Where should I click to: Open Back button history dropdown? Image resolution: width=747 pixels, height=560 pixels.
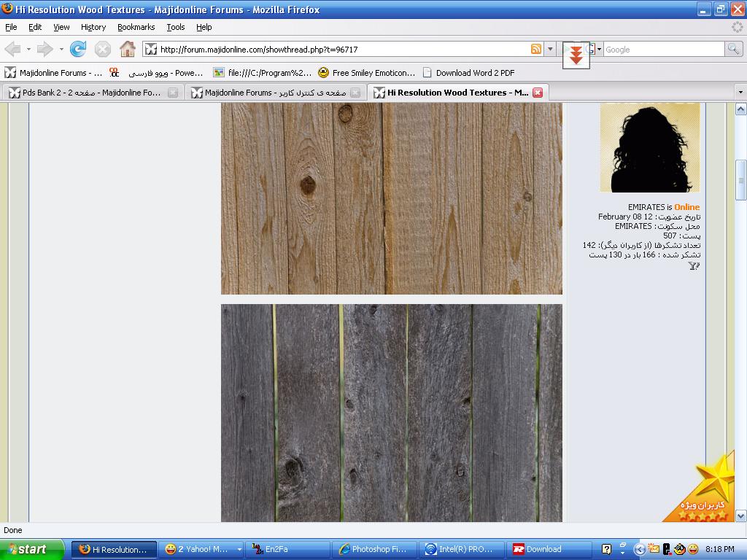(x=28, y=49)
